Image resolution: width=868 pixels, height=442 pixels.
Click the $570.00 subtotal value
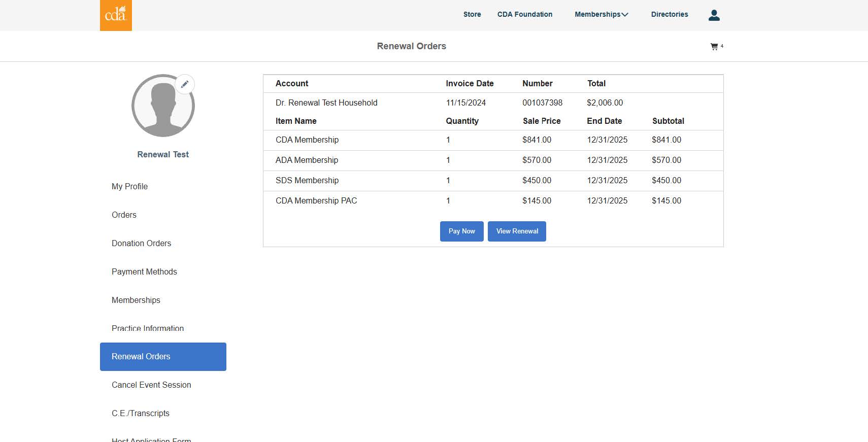click(x=666, y=160)
